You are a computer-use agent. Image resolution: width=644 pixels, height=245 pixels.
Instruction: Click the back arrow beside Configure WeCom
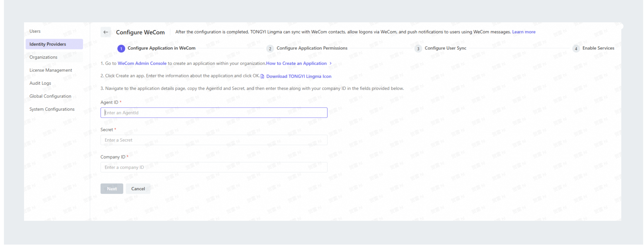(105, 32)
